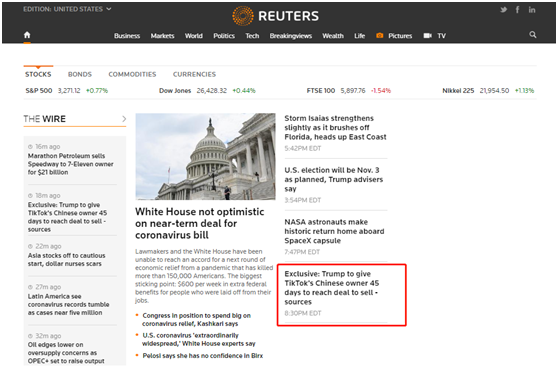This screenshot has height=385, width=558.
Task: Select the Currencies tab
Action: (194, 74)
